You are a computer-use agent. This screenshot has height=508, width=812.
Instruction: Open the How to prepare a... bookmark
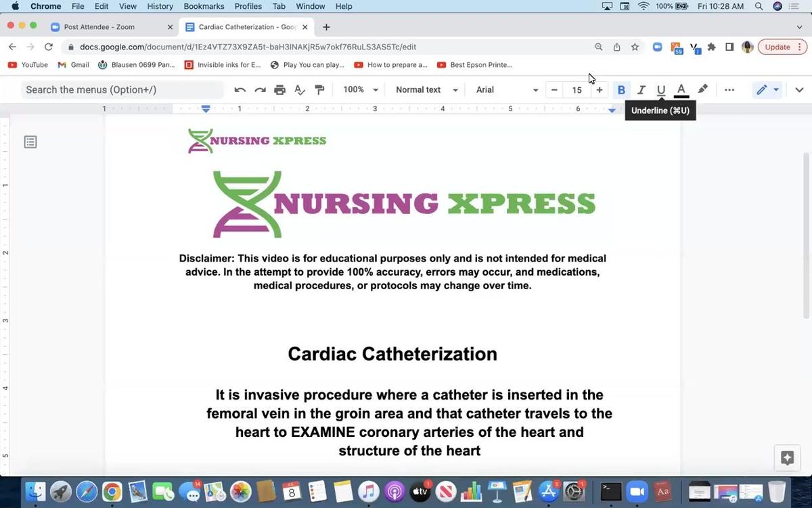click(x=390, y=65)
